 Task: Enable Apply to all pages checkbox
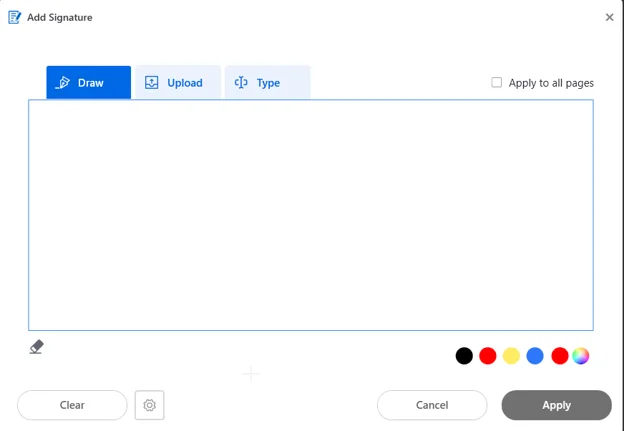[496, 82]
